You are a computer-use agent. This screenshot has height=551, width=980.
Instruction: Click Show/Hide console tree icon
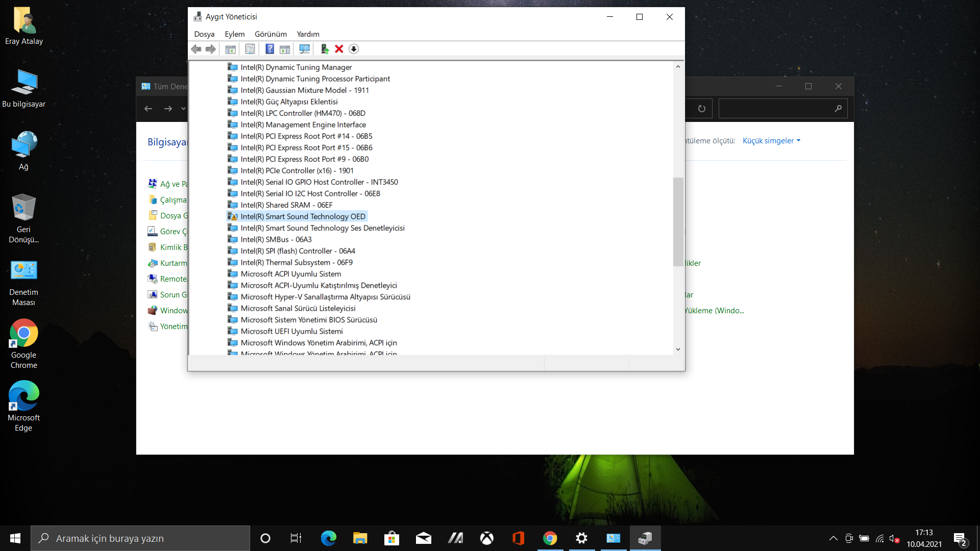click(230, 49)
